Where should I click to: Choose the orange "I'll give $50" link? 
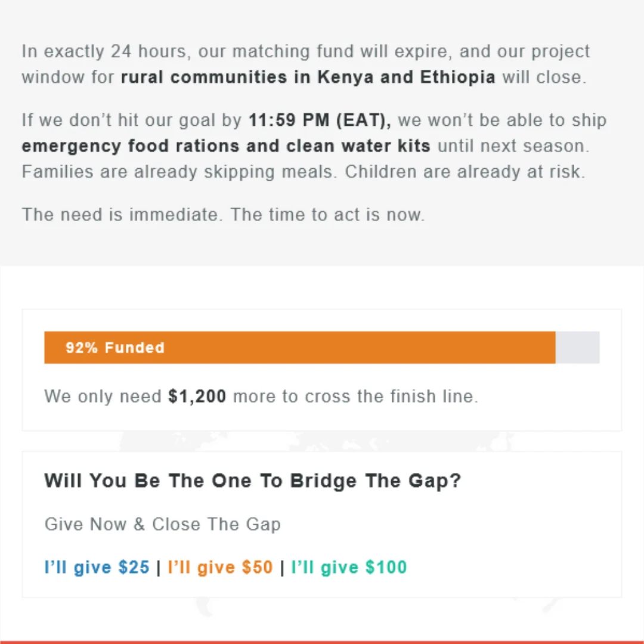(x=220, y=567)
